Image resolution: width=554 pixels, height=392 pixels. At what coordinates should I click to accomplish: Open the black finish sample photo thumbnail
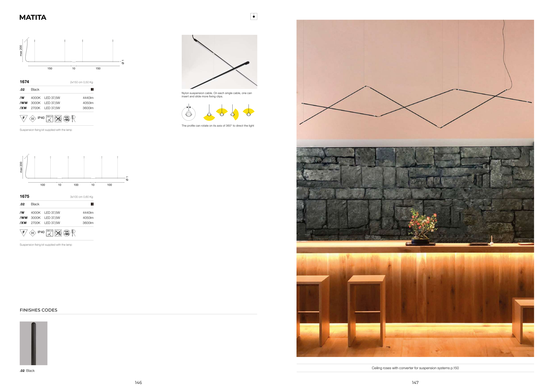pos(33,343)
